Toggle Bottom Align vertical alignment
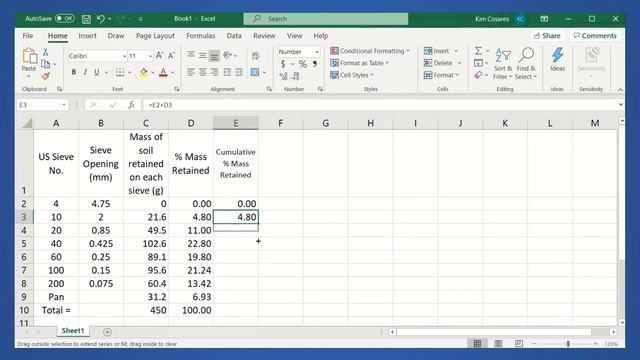Screen dimensions: 640x360 point(214,56)
